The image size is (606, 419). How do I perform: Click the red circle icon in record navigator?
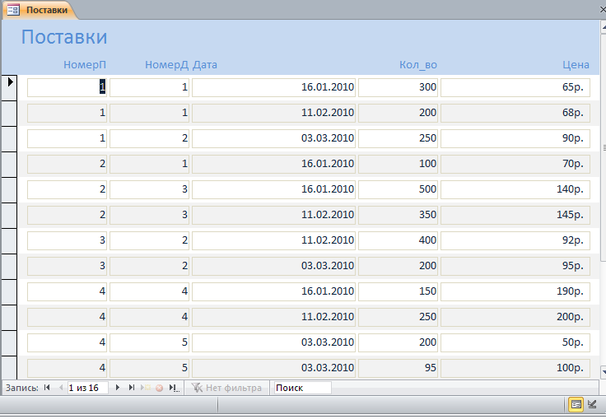pos(159,388)
